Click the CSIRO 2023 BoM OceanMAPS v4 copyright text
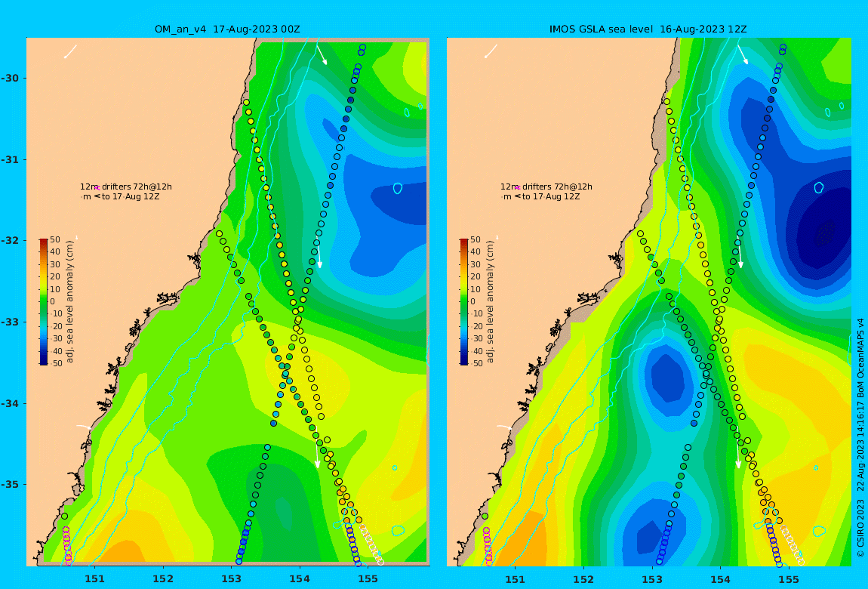The image size is (868, 589). coord(860,437)
